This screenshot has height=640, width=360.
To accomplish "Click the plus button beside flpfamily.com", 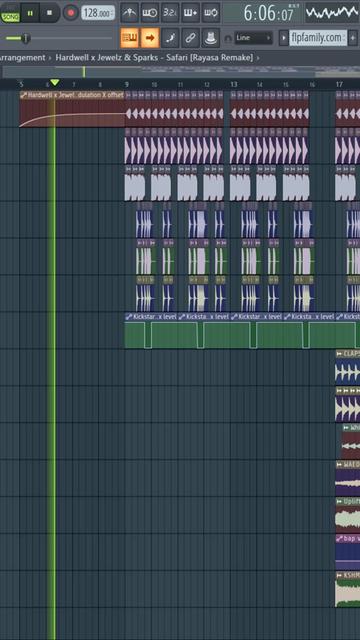I will (x=353, y=38).
